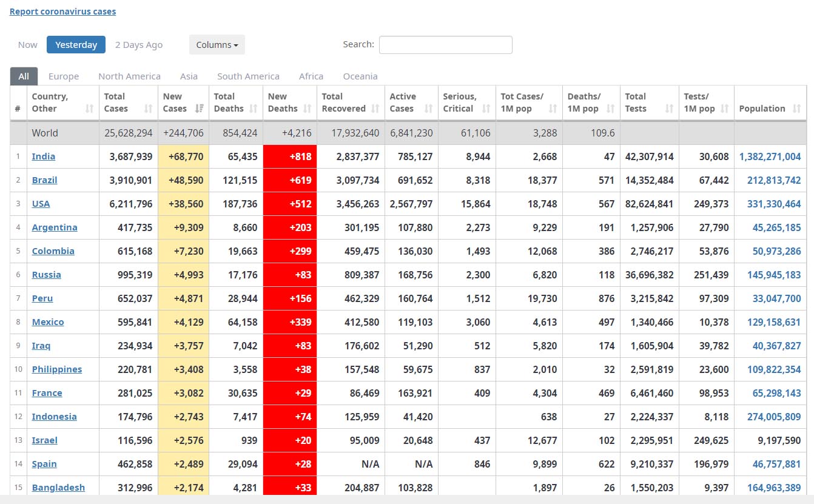Click India new deaths cell +818

(x=290, y=156)
